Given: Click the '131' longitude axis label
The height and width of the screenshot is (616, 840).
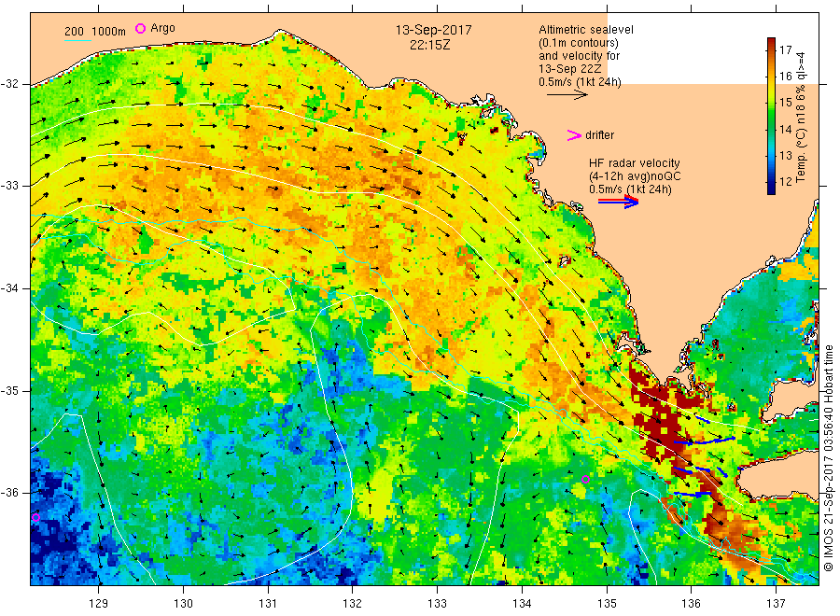Looking at the screenshot, I should pos(268,604).
